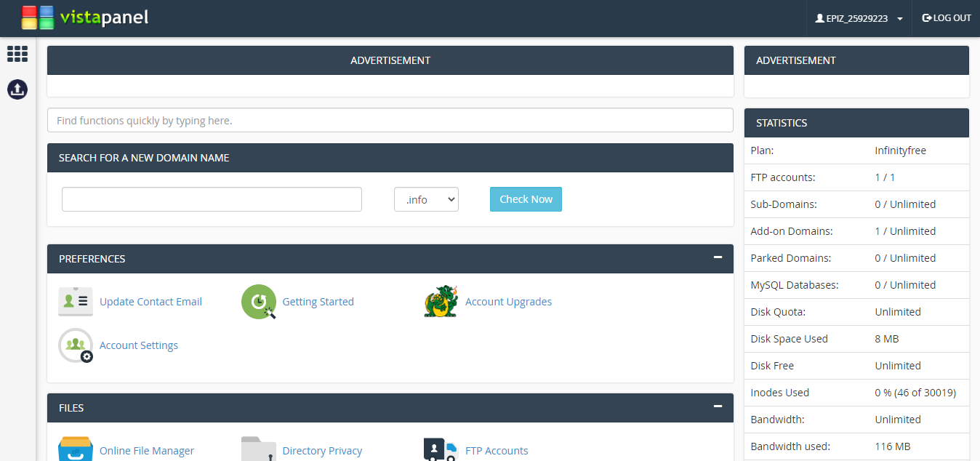Click the upload icon in the sidebar

coord(17,89)
